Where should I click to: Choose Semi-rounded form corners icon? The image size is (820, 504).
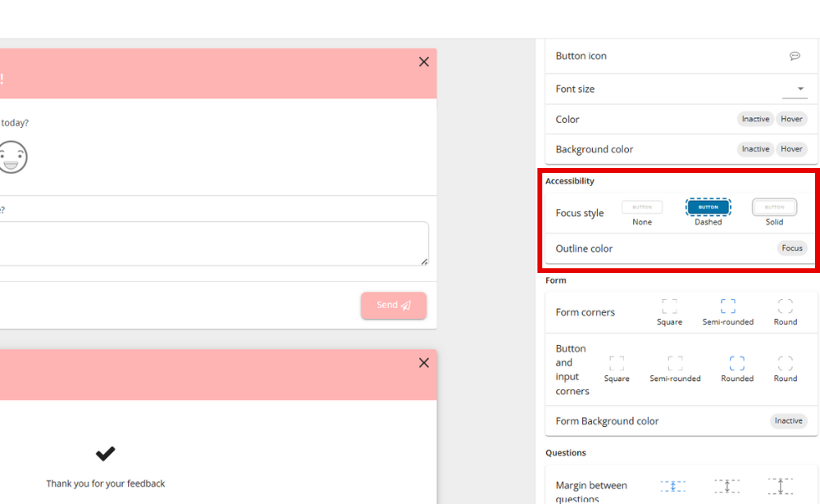pyautogui.click(x=727, y=306)
